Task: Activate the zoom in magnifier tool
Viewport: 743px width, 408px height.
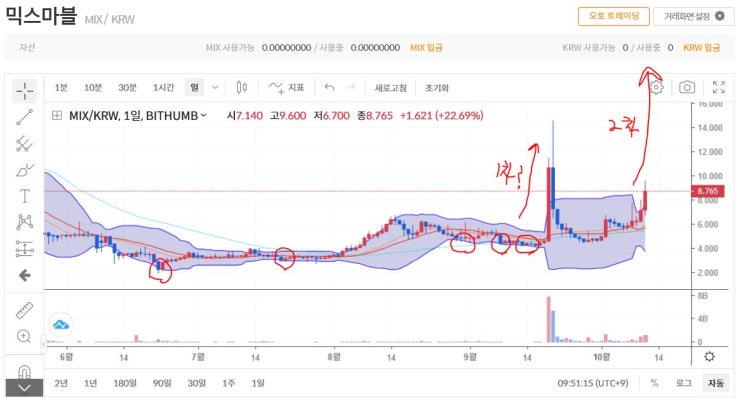Action: (x=24, y=336)
